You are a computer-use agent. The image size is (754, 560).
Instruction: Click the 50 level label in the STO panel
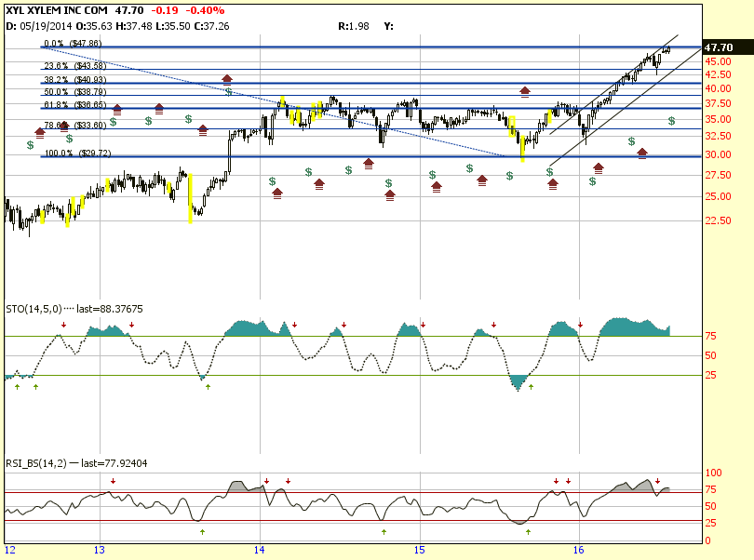tap(711, 355)
